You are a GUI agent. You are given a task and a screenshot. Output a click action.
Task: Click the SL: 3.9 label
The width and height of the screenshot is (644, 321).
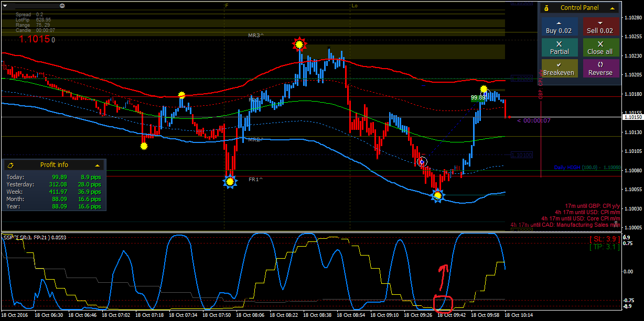pyautogui.click(x=604, y=239)
